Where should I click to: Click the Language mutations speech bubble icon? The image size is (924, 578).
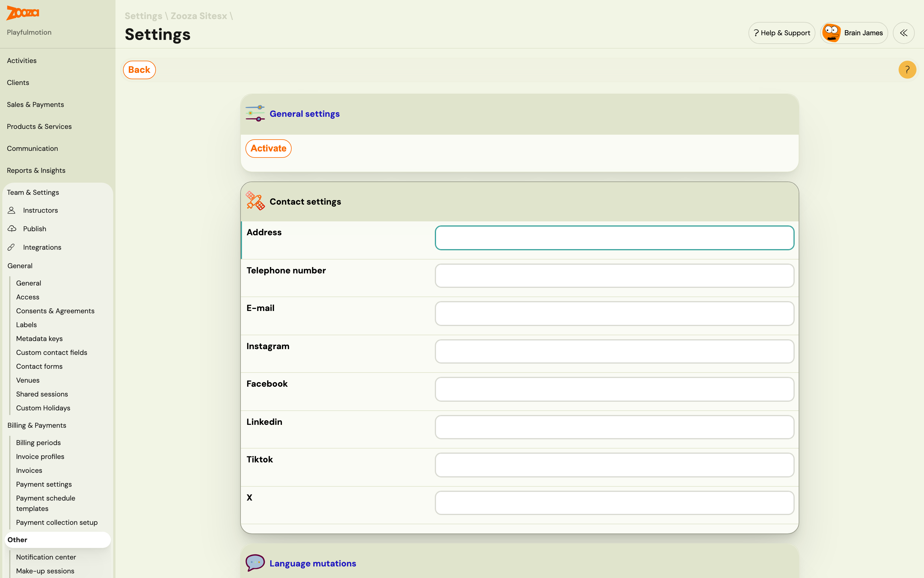tap(255, 563)
